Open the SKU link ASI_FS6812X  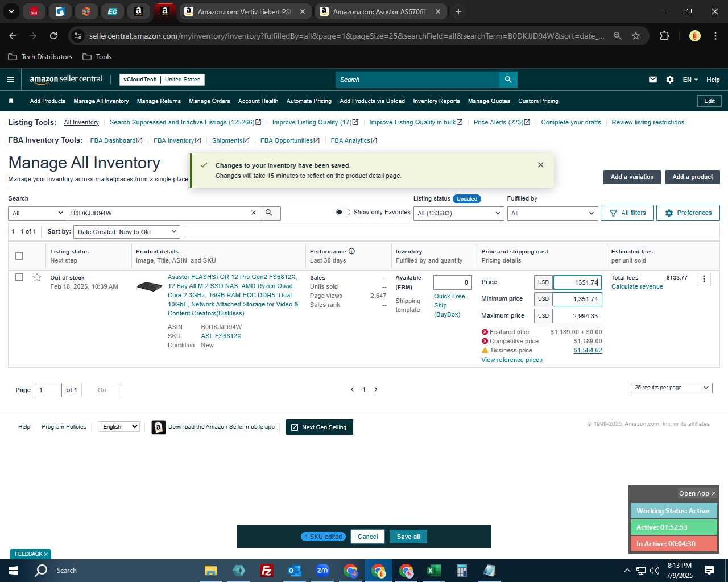click(x=221, y=336)
